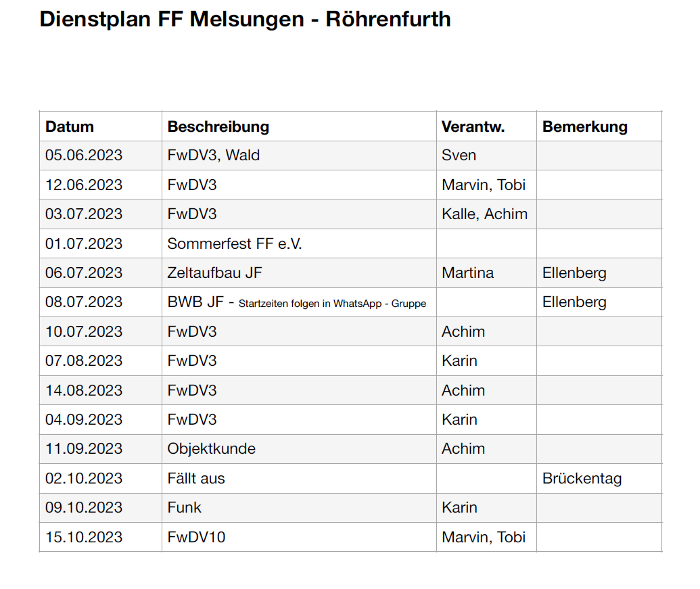The width and height of the screenshot is (700, 589).
Task: Click the Martina cell
Action: tap(486, 273)
